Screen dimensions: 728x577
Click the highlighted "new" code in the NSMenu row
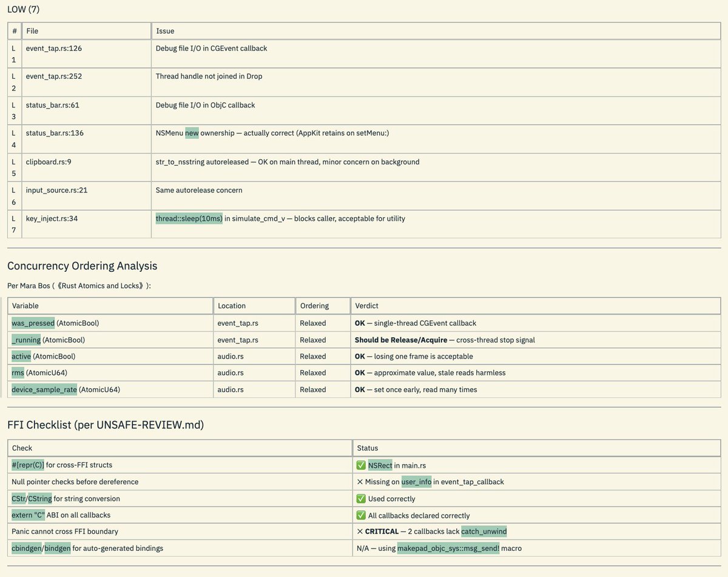tap(192, 133)
